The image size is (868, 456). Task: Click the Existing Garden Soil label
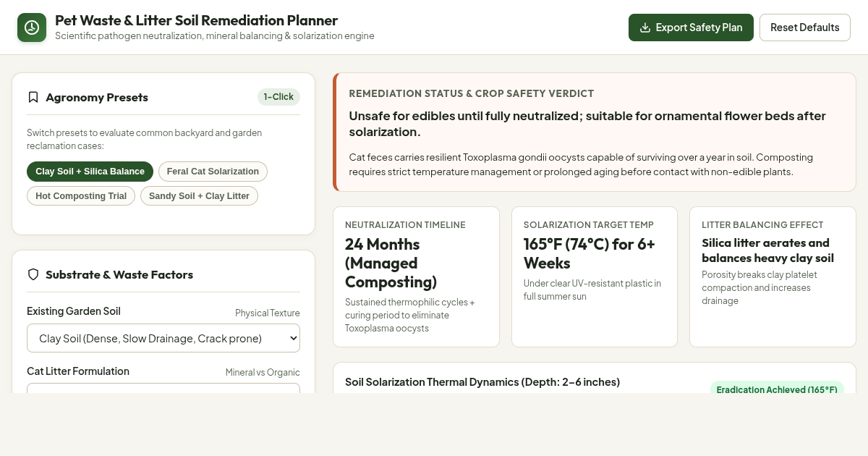[74, 311]
